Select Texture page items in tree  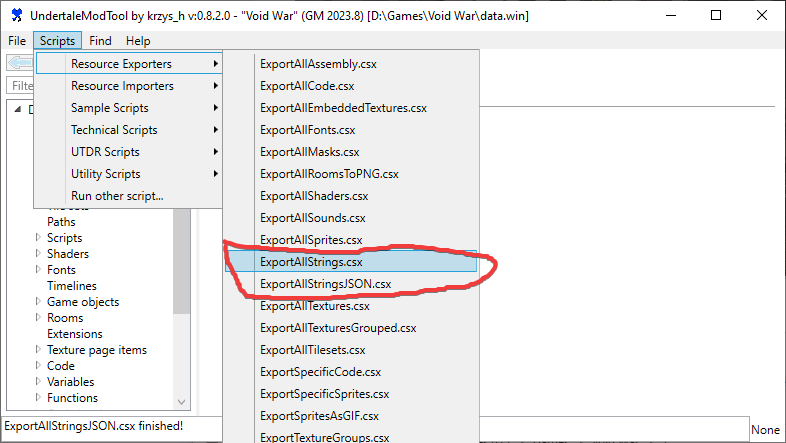click(x=97, y=350)
